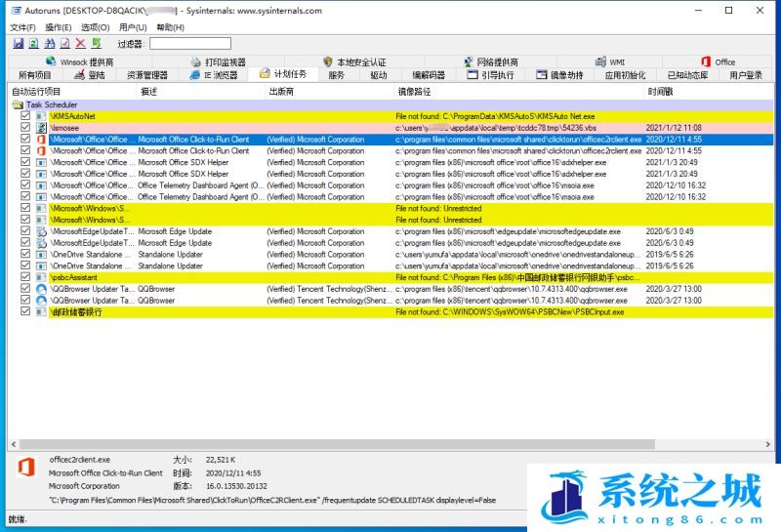Switch to the 所有项目 tab
This screenshot has width=781, height=532.
tap(35, 75)
